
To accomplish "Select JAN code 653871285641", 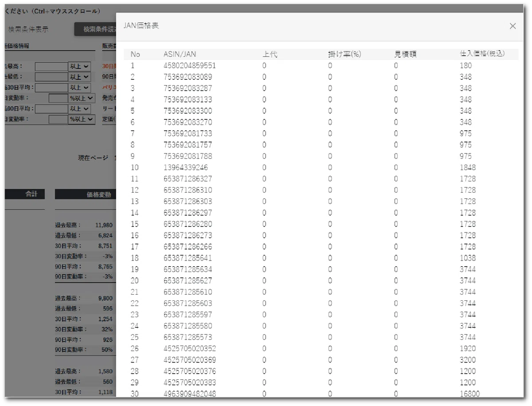I will coord(188,258).
